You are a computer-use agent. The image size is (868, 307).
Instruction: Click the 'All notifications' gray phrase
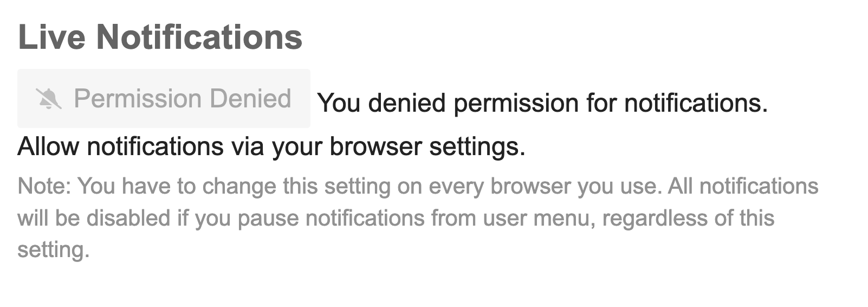coord(743,187)
